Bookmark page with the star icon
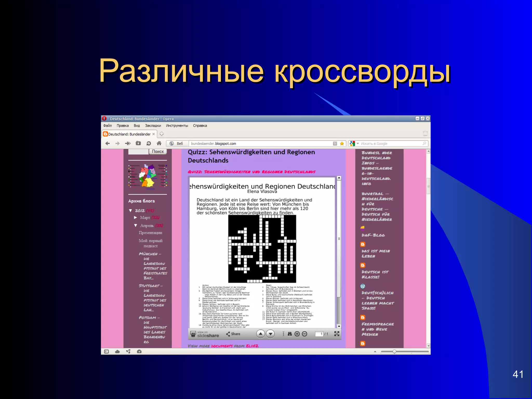532x399 pixels. [x=342, y=144]
